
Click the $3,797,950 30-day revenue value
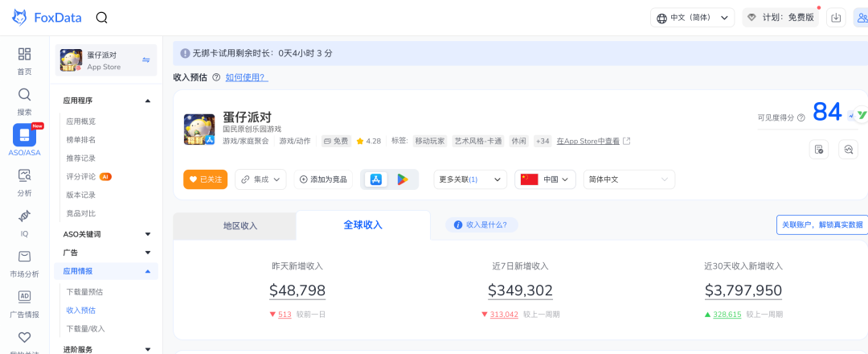point(743,290)
